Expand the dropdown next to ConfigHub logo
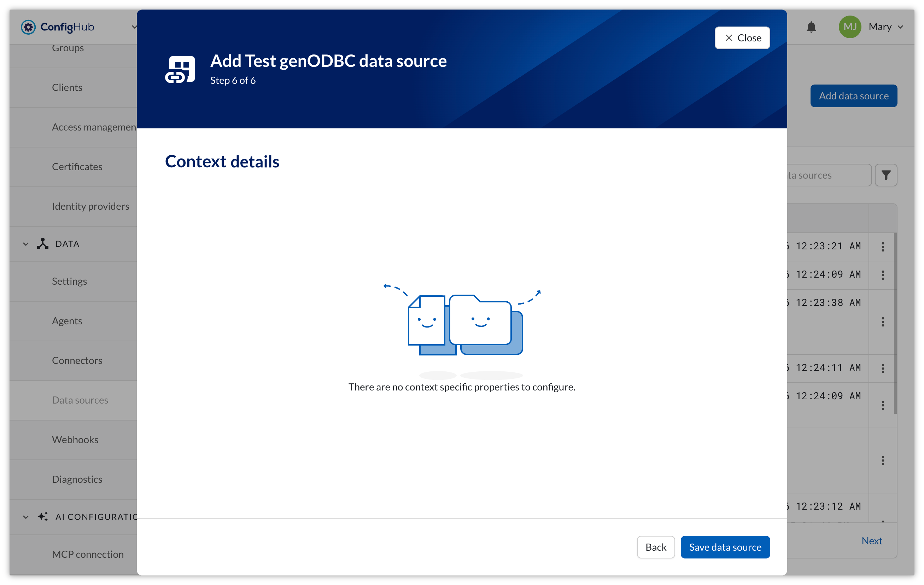Image resolution: width=924 pixels, height=585 pixels. click(x=134, y=27)
